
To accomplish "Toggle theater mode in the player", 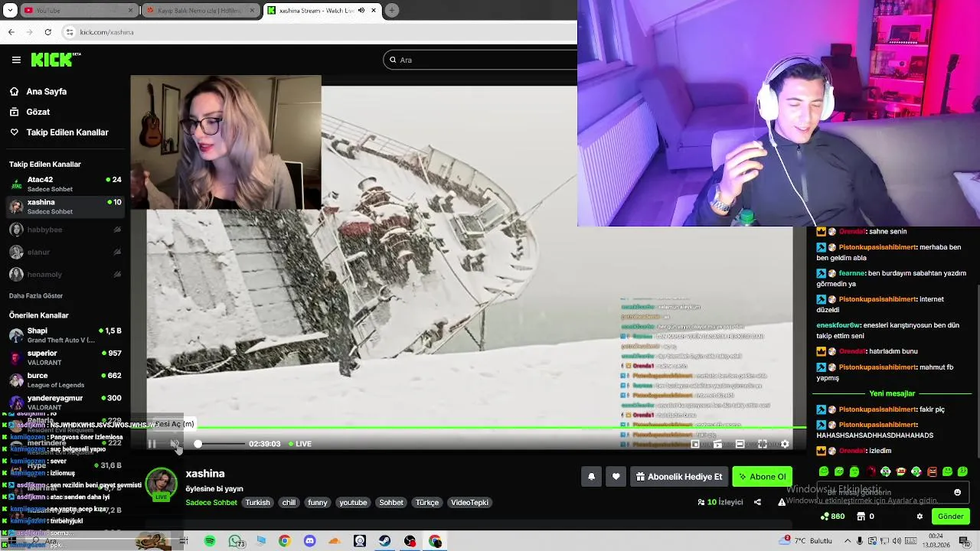I will (x=740, y=444).
